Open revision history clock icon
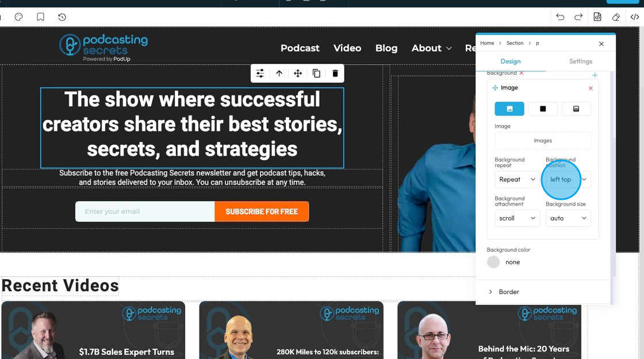 [x=62, y=17]
